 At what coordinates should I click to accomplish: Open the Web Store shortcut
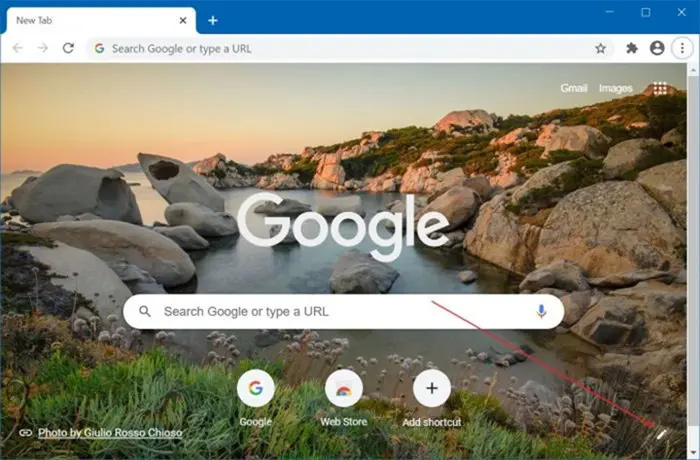[x=344, y=389]
